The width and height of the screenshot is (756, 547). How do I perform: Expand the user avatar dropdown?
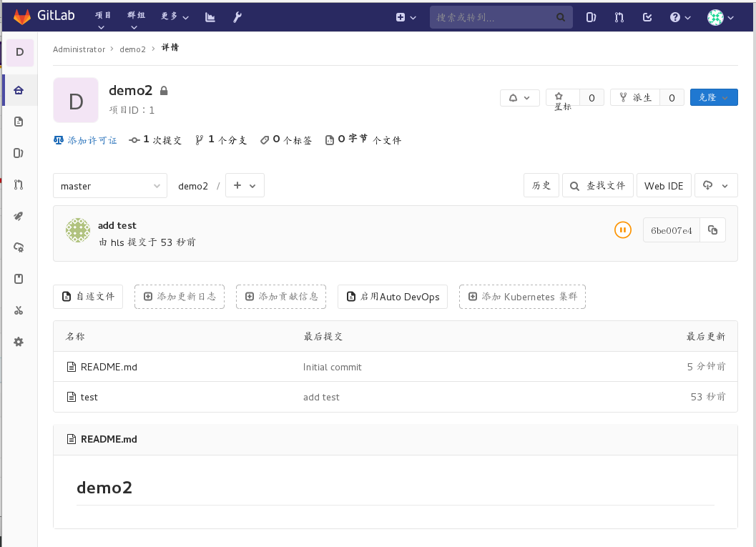pos(720,17)
